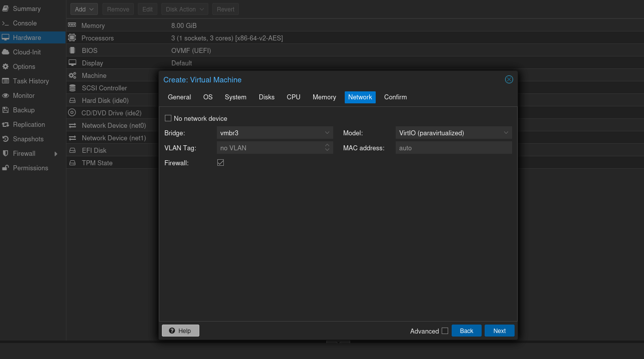Open the Snapshots sidebar item

32,139
